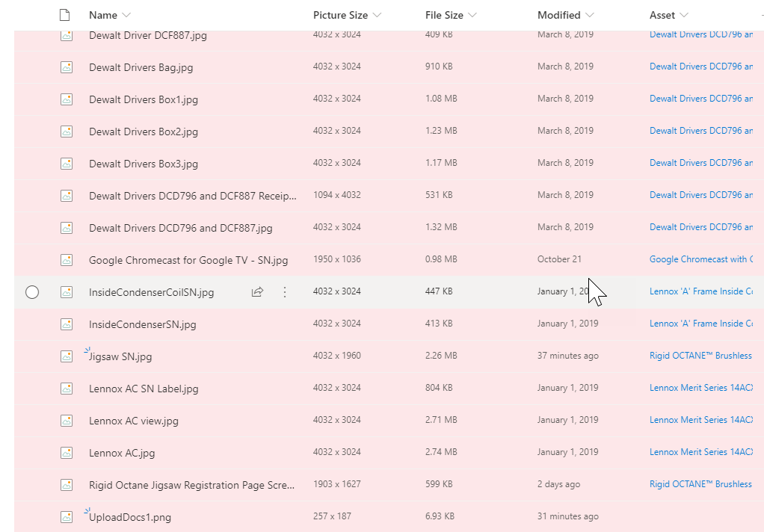The width and height of the screenshot is (764, 532).
Task: Open file InsideCondenserSN.jpg
Action: [x=142, y=324]
